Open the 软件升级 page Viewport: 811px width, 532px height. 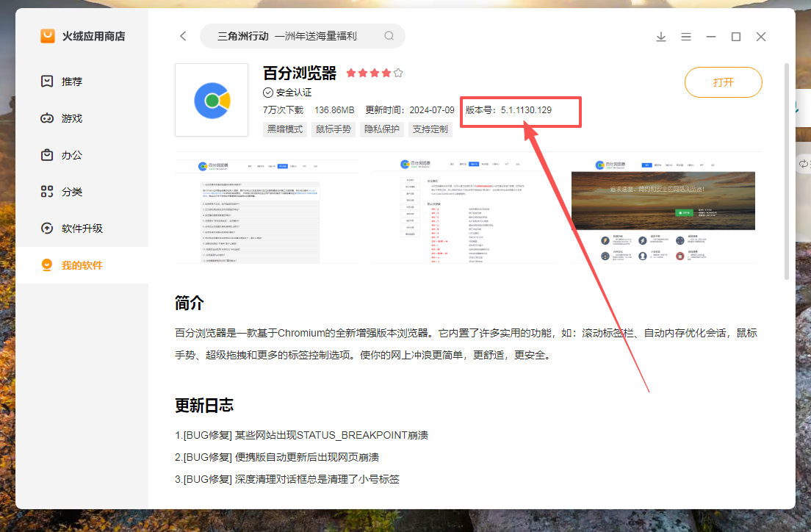tap(82, 229)
